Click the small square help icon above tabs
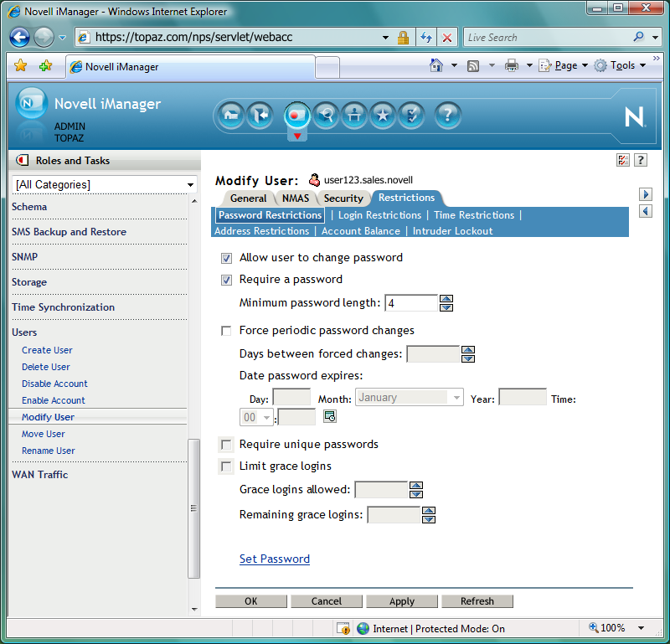The width and height of the screenshot is (670, 644). point(640,160)
